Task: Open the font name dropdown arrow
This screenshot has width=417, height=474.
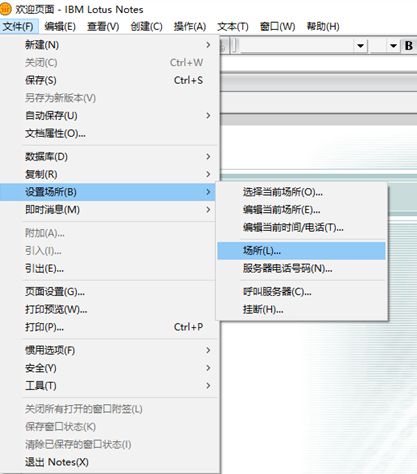Action: click(360, 46)
